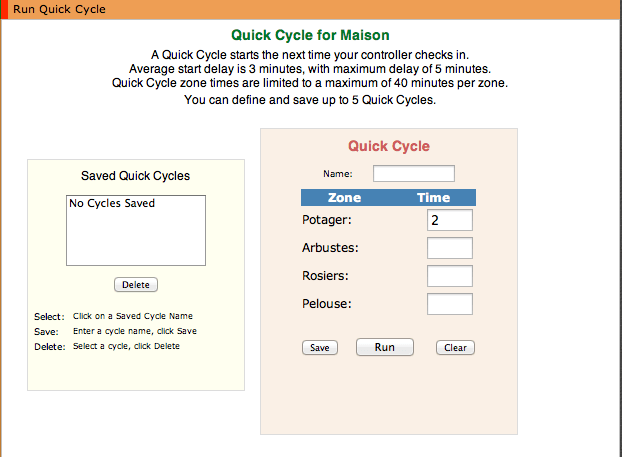Click the Pelouse time field
This screenshot has width=622, height=457.
click(x=450, y=304)
